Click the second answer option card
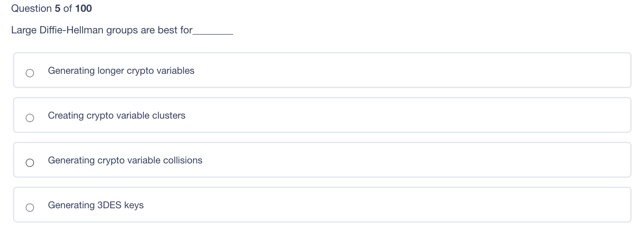This screenshot has width=644, height=234. coord(322,115)
